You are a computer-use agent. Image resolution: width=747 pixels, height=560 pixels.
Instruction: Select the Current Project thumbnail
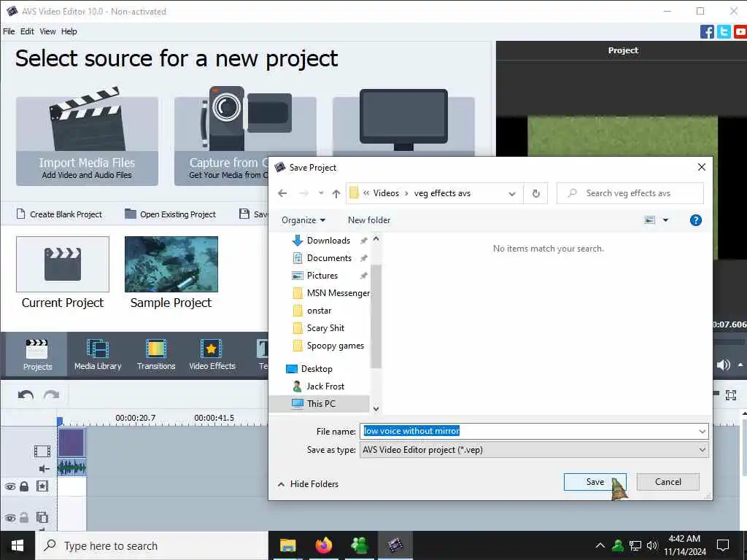63,264
